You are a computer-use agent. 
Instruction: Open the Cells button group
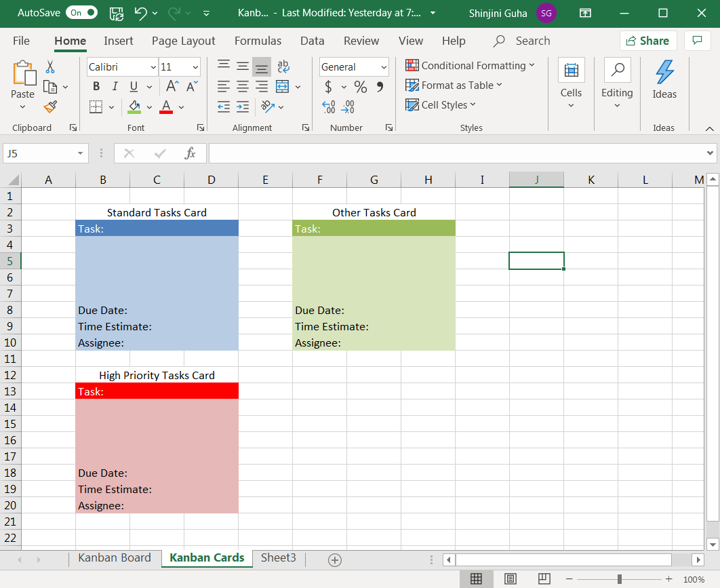click(571, 80)
